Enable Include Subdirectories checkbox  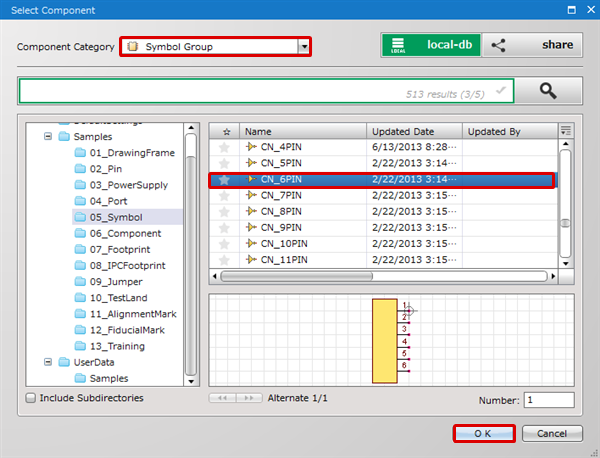(31, 398)
